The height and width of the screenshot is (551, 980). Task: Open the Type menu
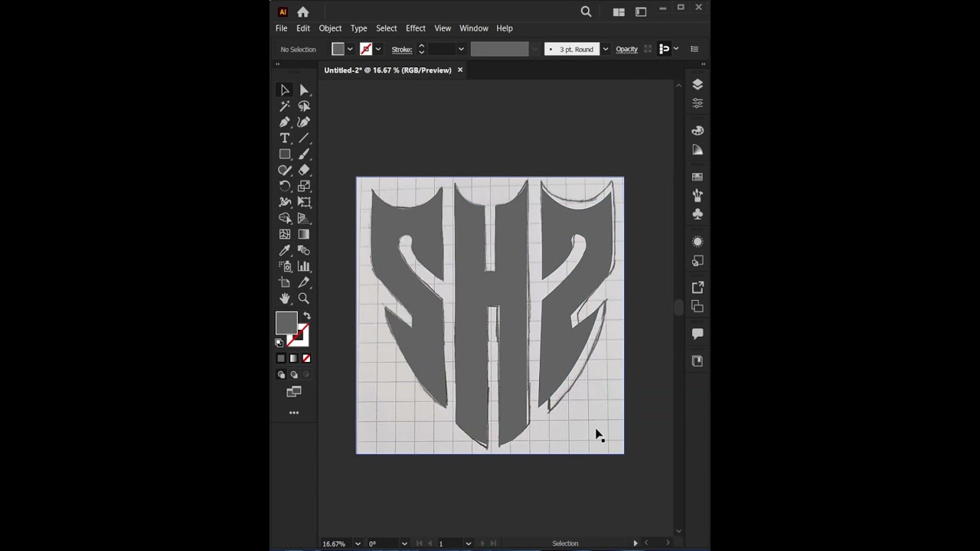point(358,28)
